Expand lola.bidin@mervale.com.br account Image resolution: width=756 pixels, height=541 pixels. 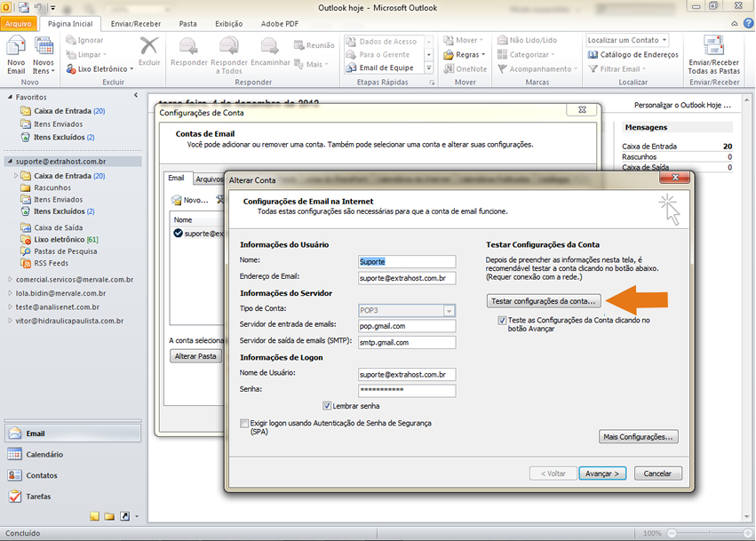pos(10,292)
